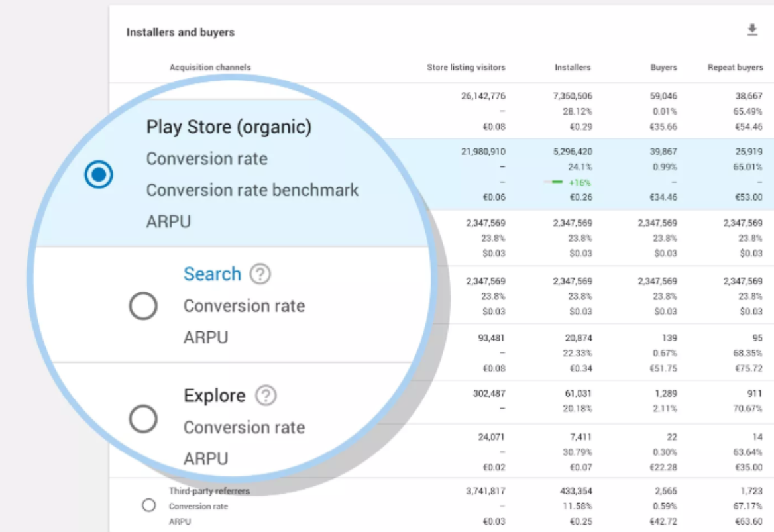774x532 pixels.
Task: Click the download report icon
Action: click(752, 30)
